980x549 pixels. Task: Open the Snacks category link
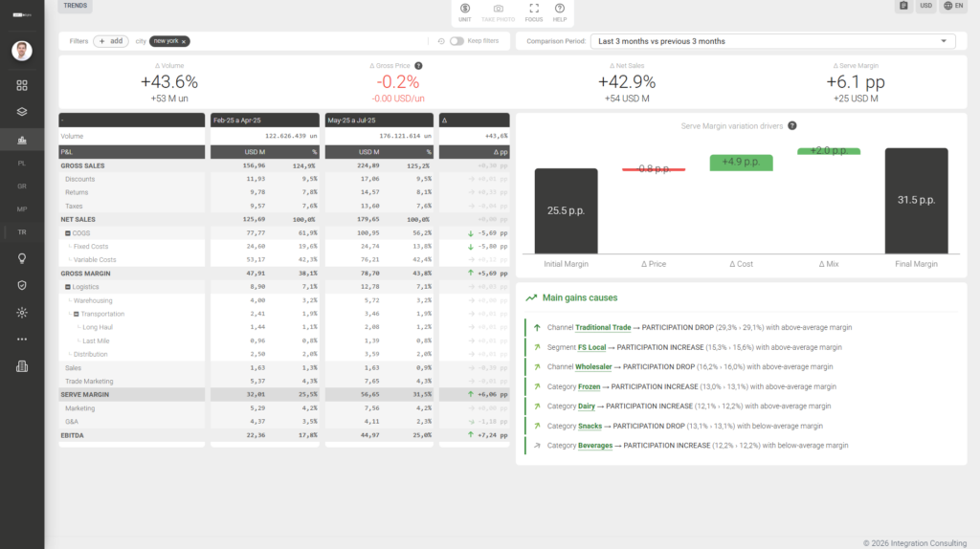590,426
